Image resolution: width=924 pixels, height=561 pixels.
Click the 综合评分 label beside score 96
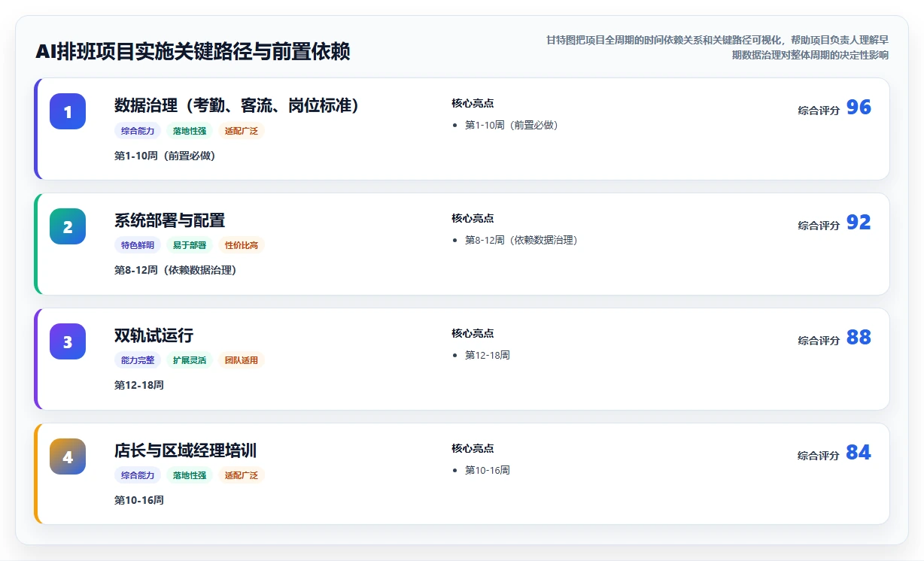(819, 111)
